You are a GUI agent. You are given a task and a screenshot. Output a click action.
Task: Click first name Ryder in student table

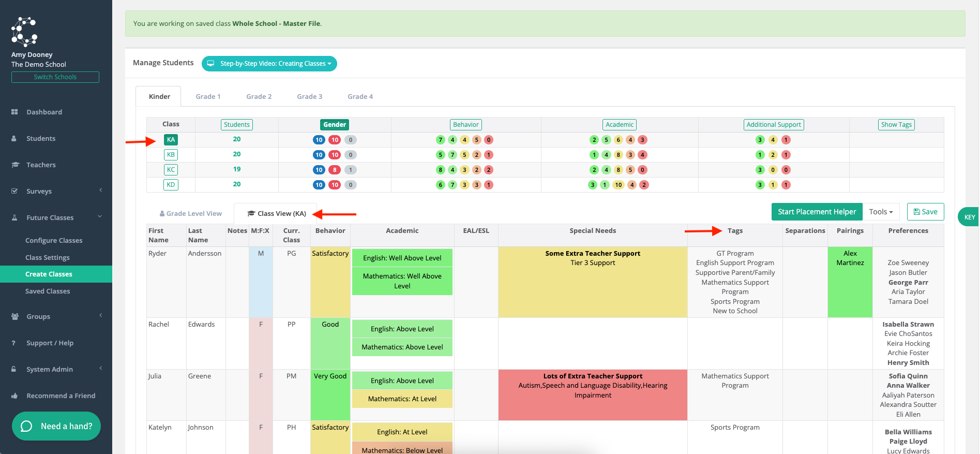pos(157,254)
